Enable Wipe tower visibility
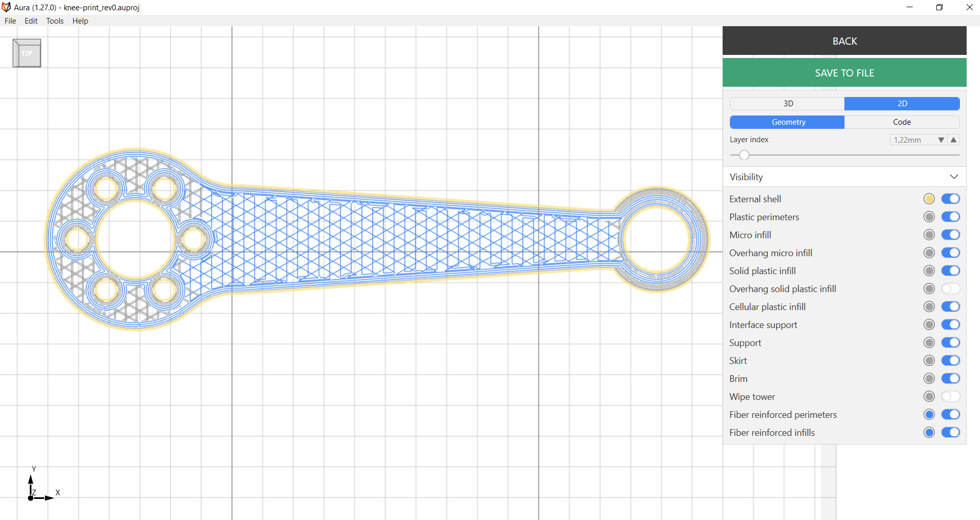Image resolution: width=980 pixels, height=520 pixels. 950,396
